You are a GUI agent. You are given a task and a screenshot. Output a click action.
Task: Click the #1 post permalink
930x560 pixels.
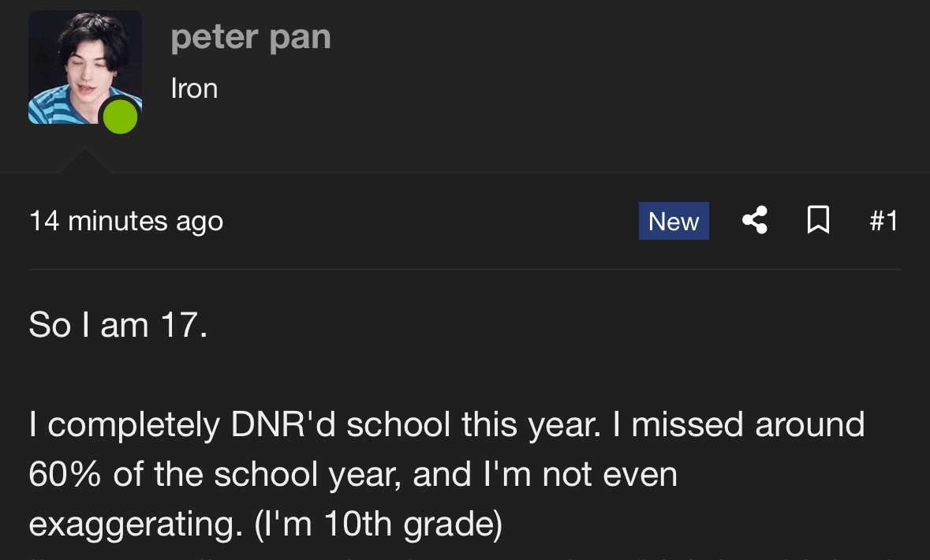pyautogui.click(x=883, y=221)
